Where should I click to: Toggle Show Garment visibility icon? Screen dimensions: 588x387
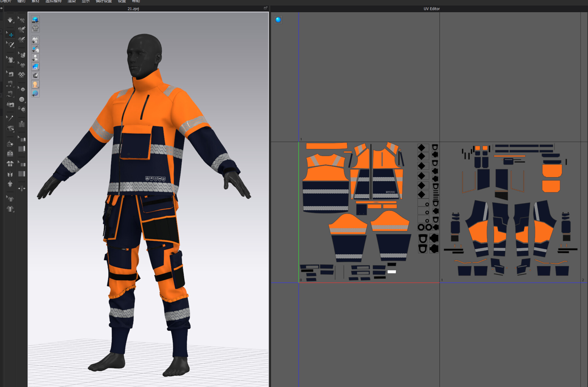click(x=35, y=40)
